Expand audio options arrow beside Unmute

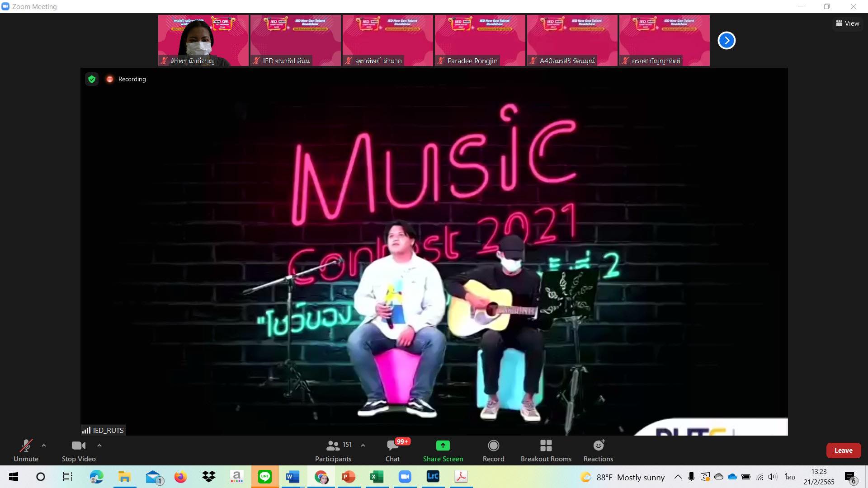click(x=44, y=446)
